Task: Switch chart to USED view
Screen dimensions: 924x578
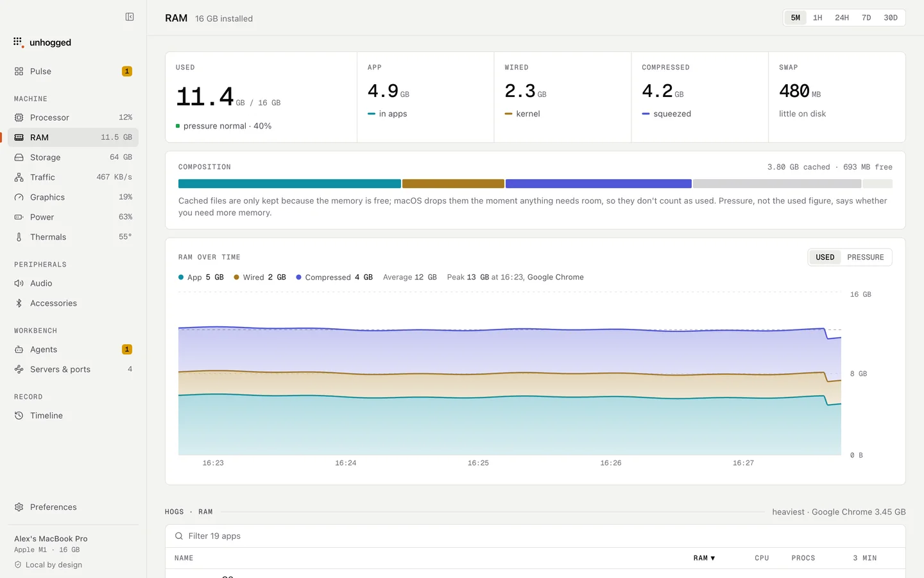Action: [x=825, y=257]
